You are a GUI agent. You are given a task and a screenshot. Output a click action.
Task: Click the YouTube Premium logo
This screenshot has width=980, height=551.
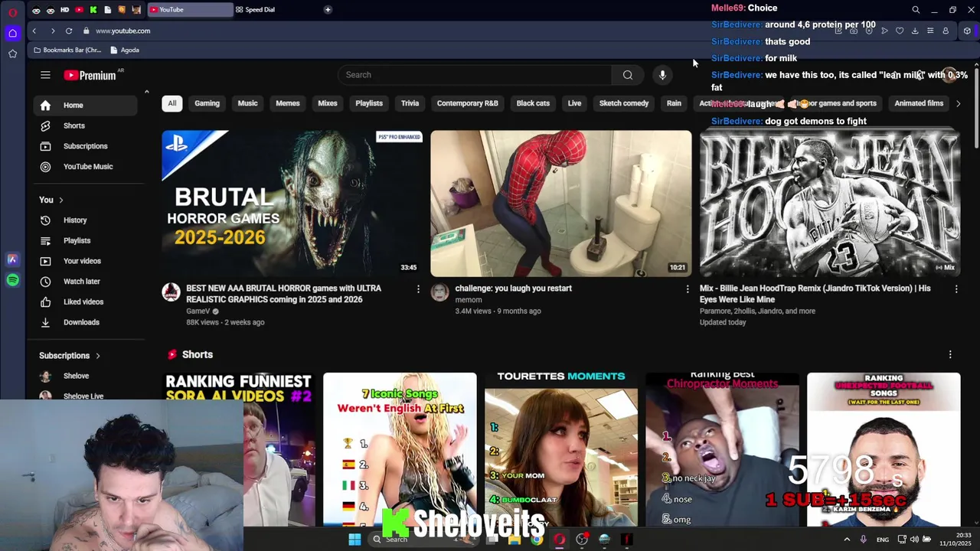pyautogui.click(x=90, y=75)
